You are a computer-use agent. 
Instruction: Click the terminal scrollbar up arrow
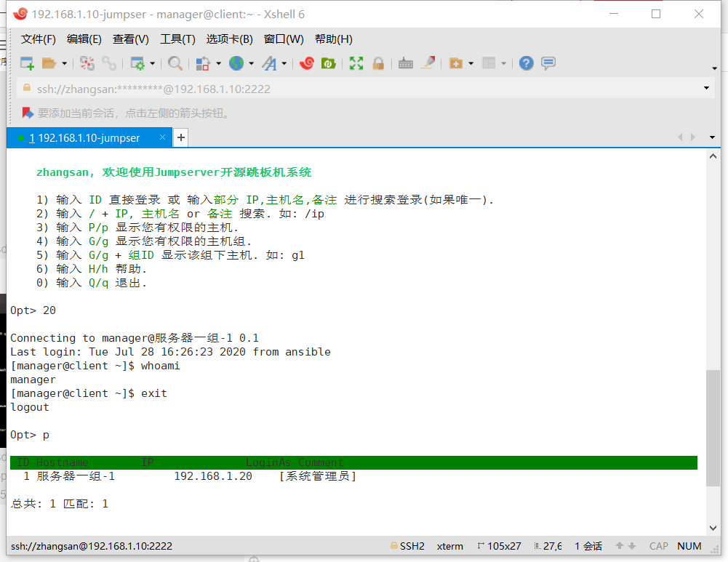click(713, 157)
